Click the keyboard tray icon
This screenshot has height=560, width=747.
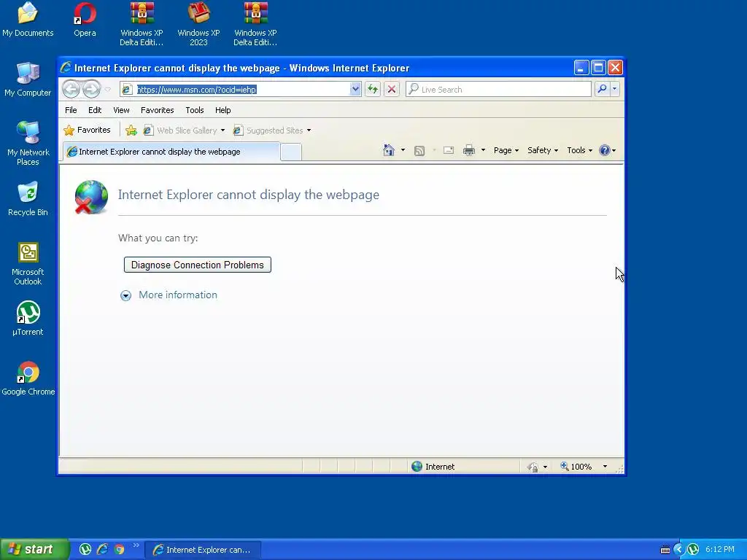click(x=665, y=550)
